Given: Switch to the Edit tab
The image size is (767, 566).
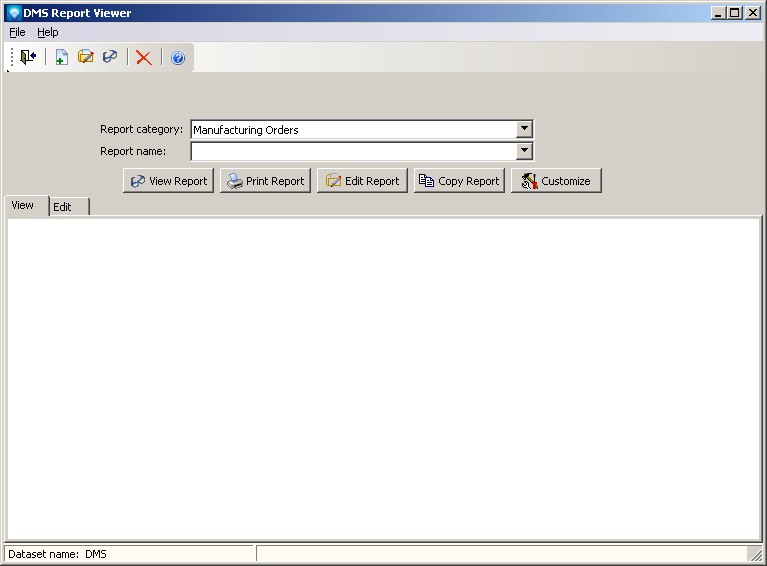Looking at the screenshot, I should pyautogui.click(x=63, y=207).
